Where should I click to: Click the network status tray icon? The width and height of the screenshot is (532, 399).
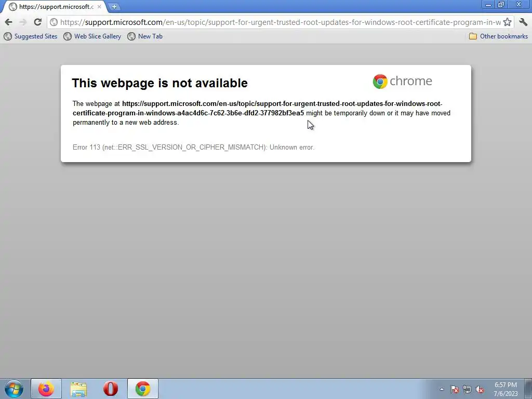point(467,389)
